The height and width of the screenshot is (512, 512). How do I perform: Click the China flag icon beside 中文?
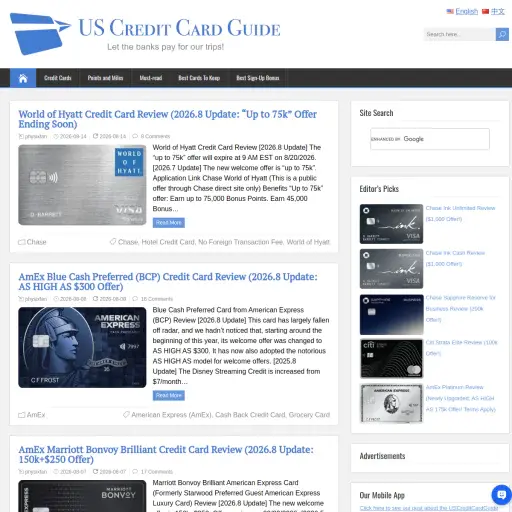pyautogui.click(x=486, y=11)
